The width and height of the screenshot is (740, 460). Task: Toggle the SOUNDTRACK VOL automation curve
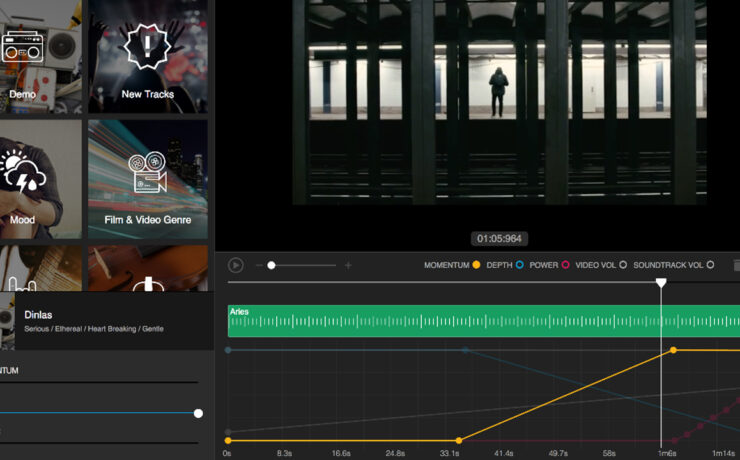pyautogui.click(x=710, y=265)
